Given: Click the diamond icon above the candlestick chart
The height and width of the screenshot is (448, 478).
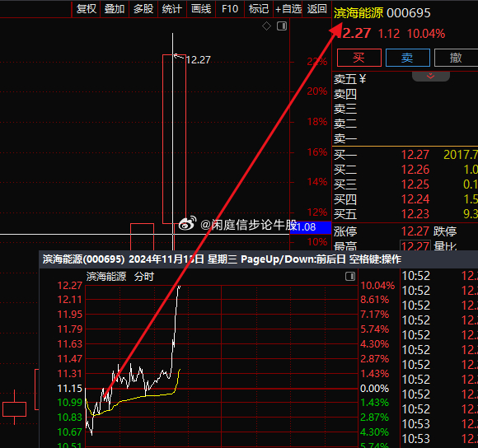Looking at the screenshot, I should click(266, 26).
